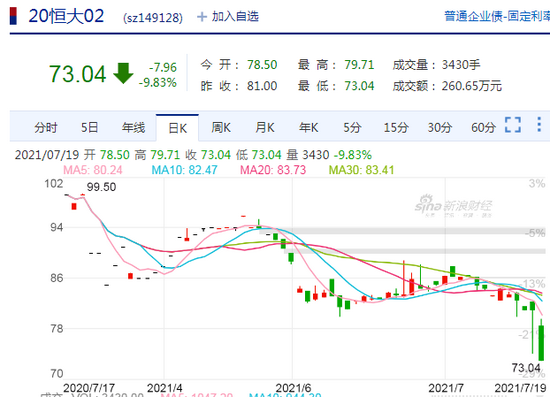This screenshot has height=397, width=550.
Task: Click the plus icon to add to watchlist
Action: [202, 16]
